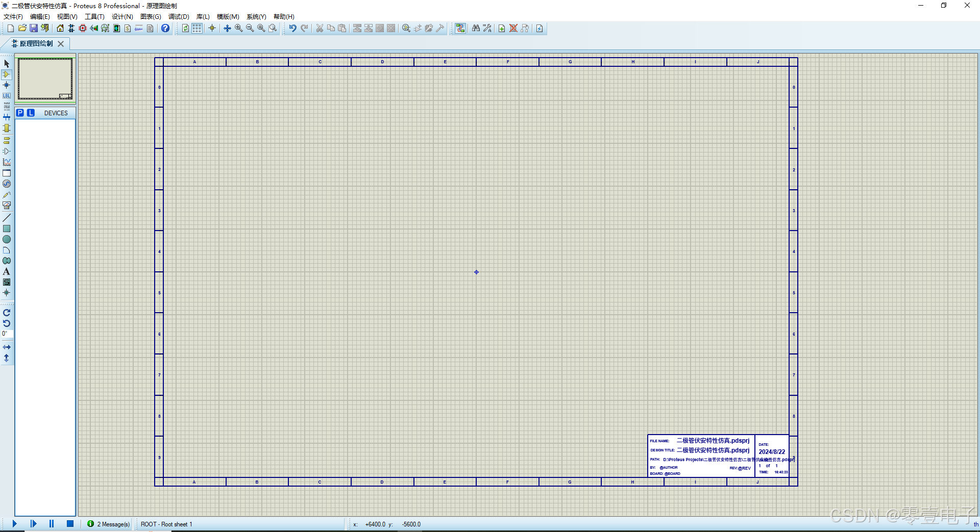Click the L library manage button

(x=31, y=113)
